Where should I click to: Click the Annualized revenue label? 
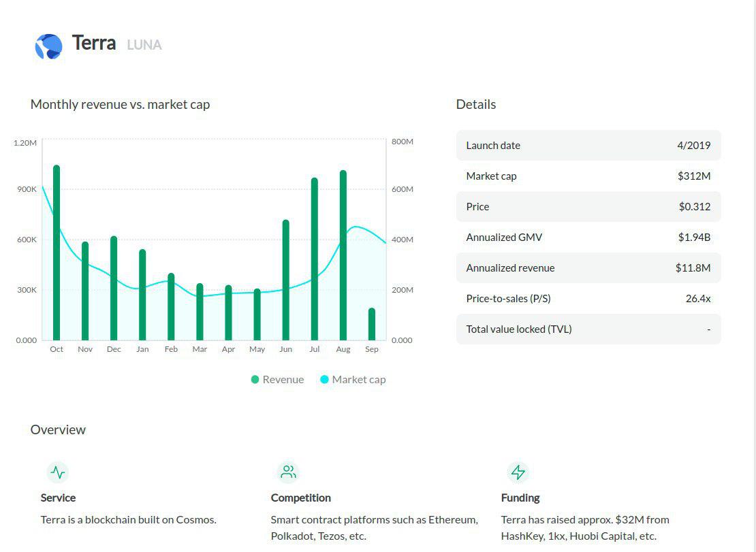tap(511, 267)
